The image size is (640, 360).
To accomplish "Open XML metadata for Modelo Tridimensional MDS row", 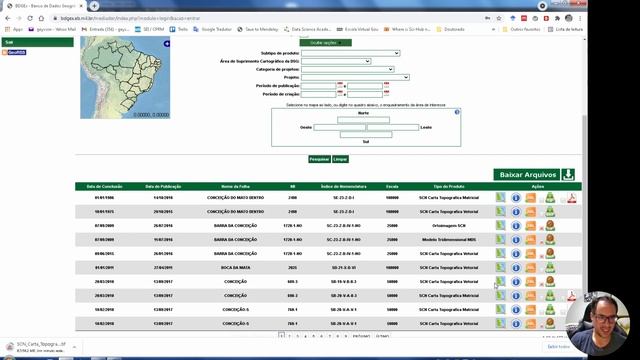I will (531, 240).
